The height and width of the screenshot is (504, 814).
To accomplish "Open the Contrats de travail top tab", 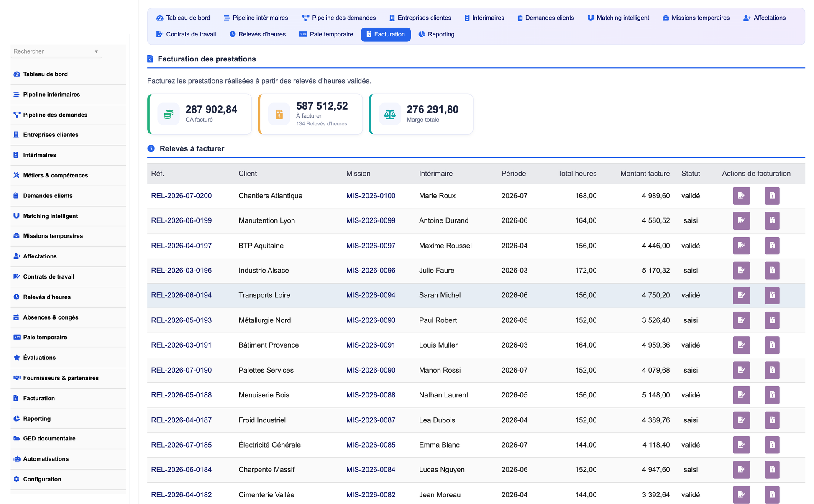I will [186, 34].
